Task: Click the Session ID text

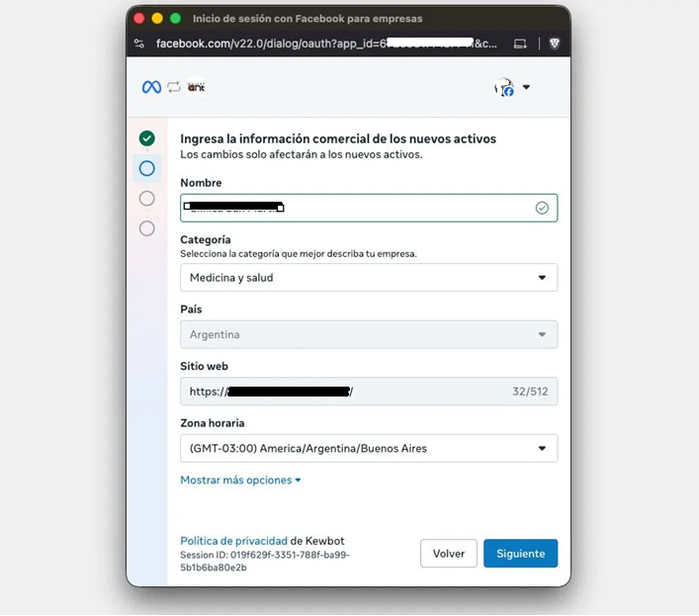Action: pos(265,562)
